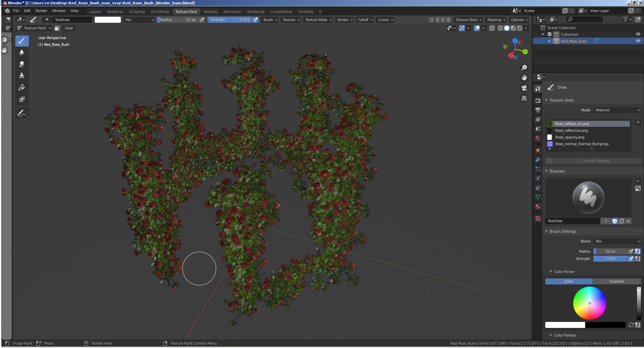
Task: Switch to the UV Editing workspace tab
Action: coord(160,12)
